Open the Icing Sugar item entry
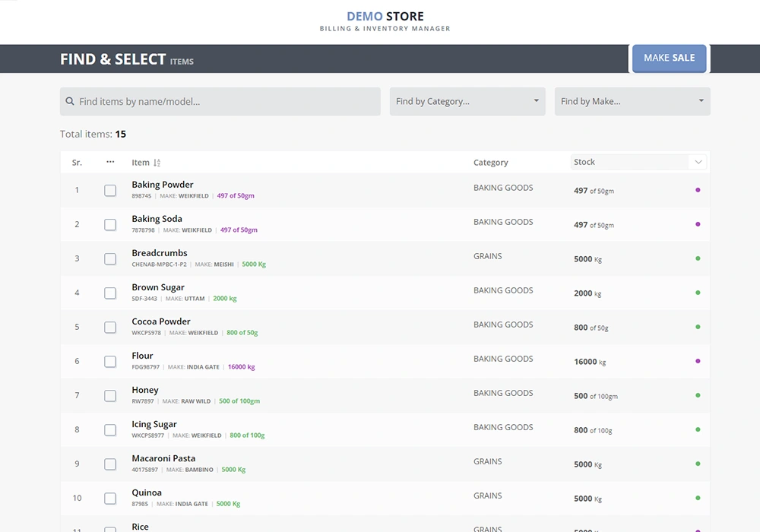 pos(154,424)
